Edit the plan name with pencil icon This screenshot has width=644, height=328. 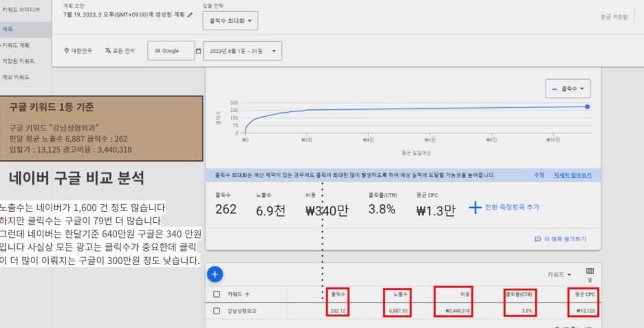point(190,14)
